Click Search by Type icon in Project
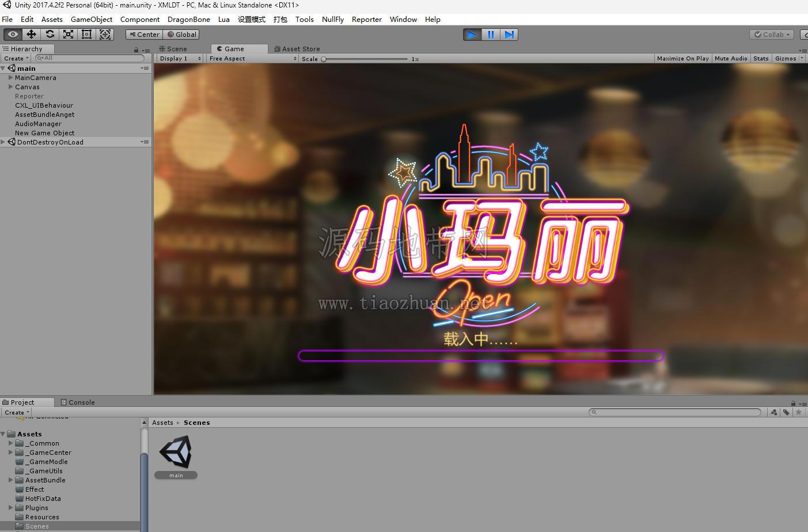 pos(774,412)
